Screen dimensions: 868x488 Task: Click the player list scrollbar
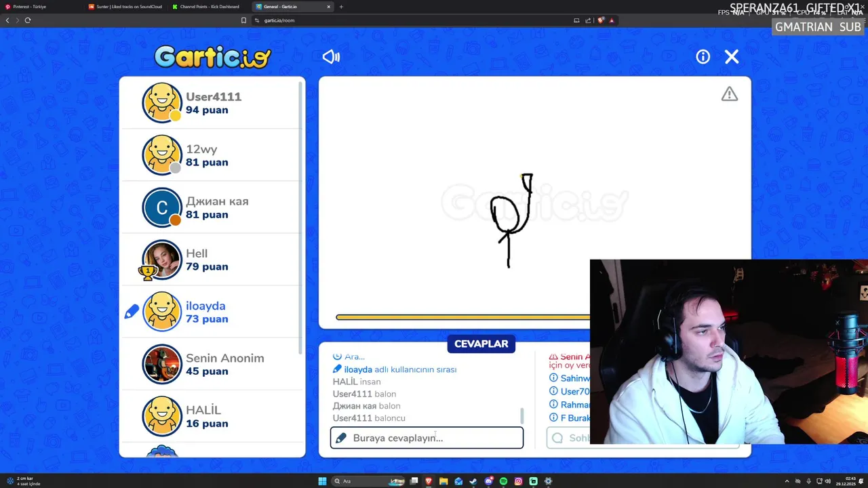(300, 217)
